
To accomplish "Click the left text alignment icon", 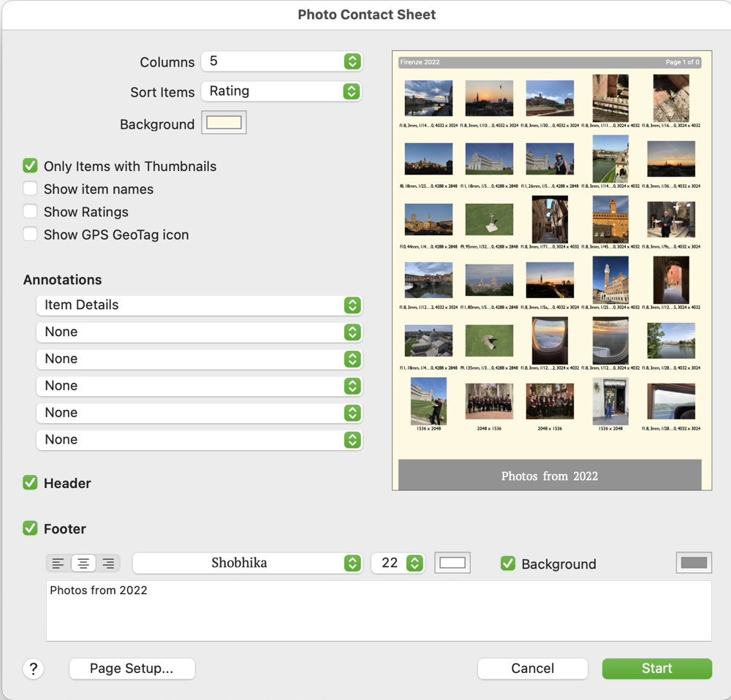I will coord(58,563).
